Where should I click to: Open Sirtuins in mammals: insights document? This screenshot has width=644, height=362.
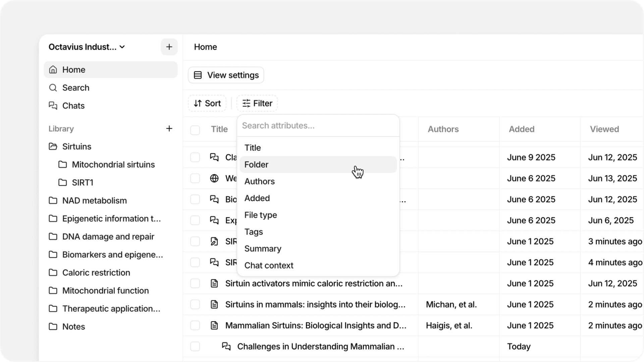click(315, 304)
